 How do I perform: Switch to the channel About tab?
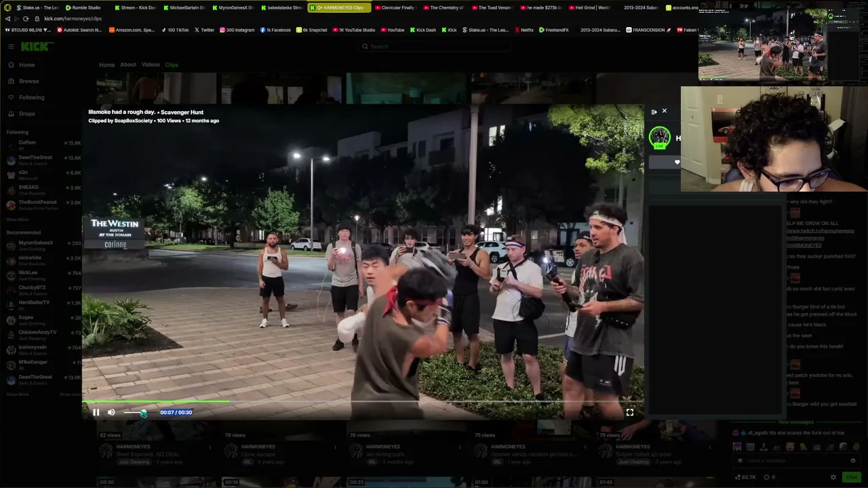(x=128, y=65)
